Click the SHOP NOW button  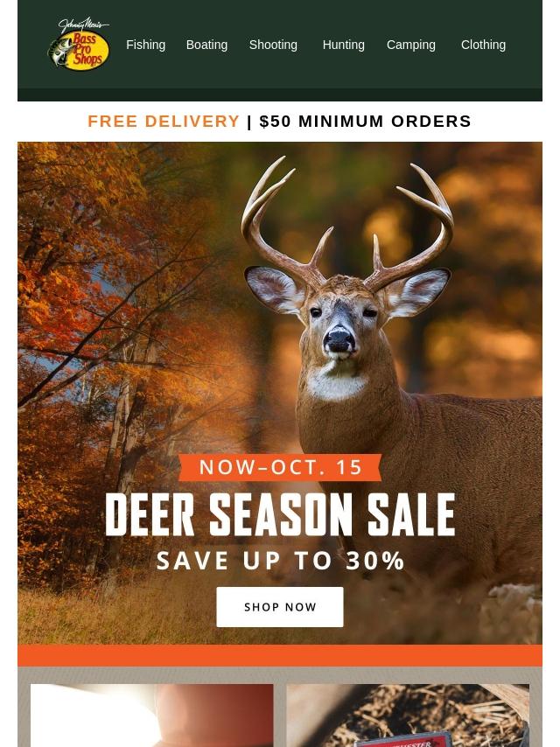click(x=280, y=607)
